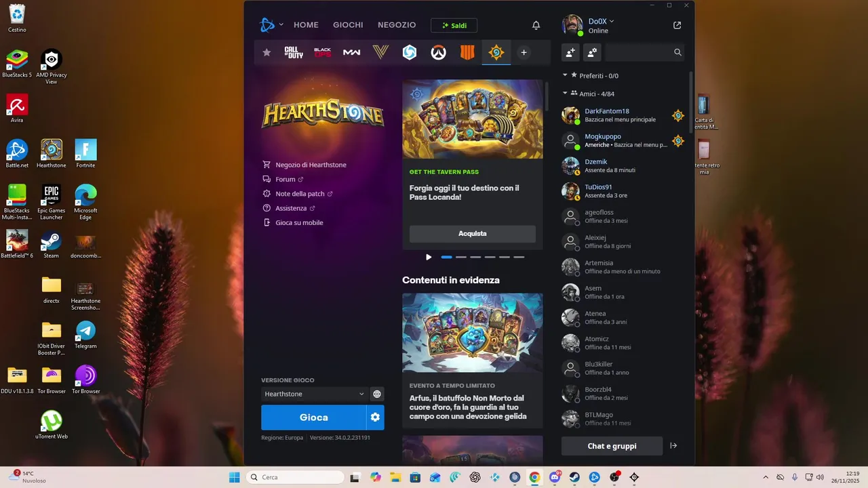
Task: Select friend TuDios91
Action: point(624,191)
